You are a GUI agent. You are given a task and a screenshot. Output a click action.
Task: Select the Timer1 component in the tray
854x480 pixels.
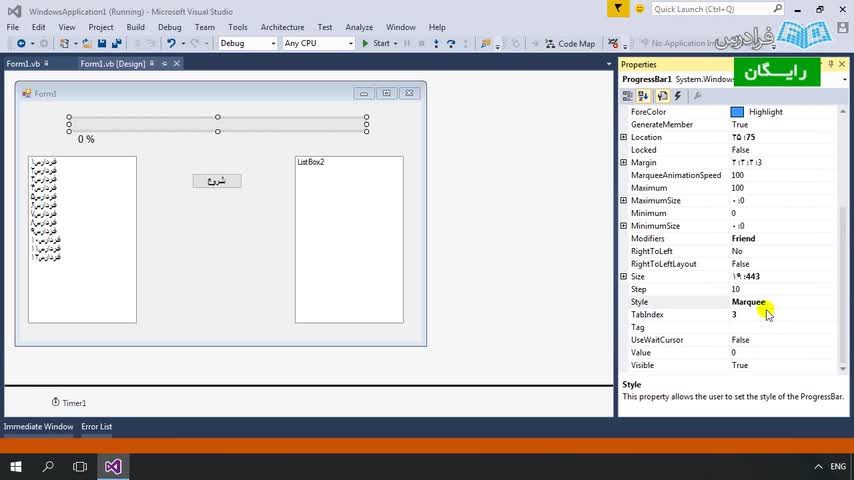pos(69,403)
